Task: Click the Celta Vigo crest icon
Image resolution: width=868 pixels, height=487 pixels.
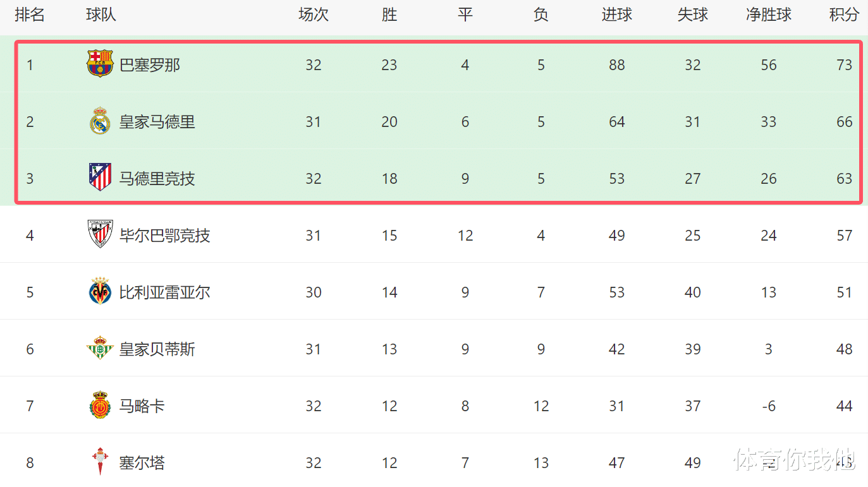Action: [x=100, y=462]
